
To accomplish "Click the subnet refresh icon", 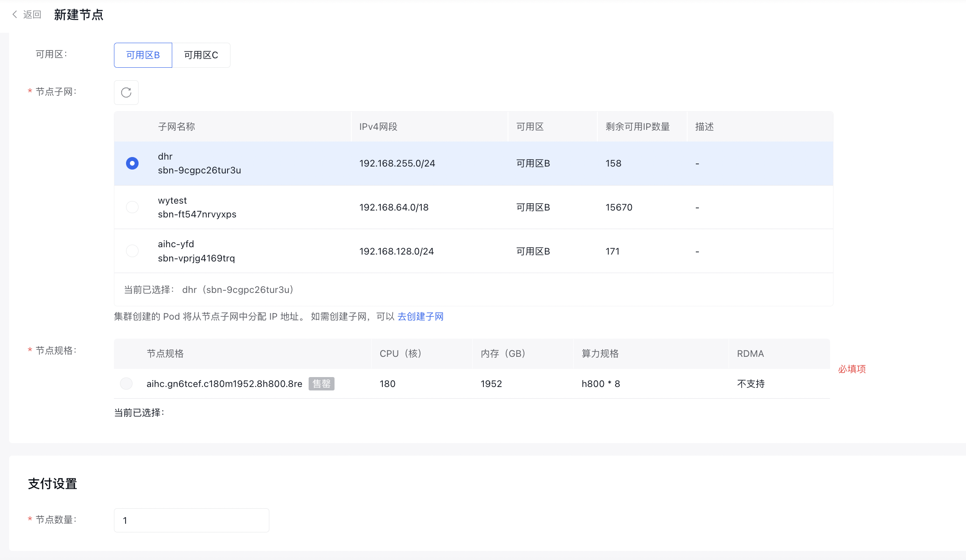I will click(x=126, y=92).
